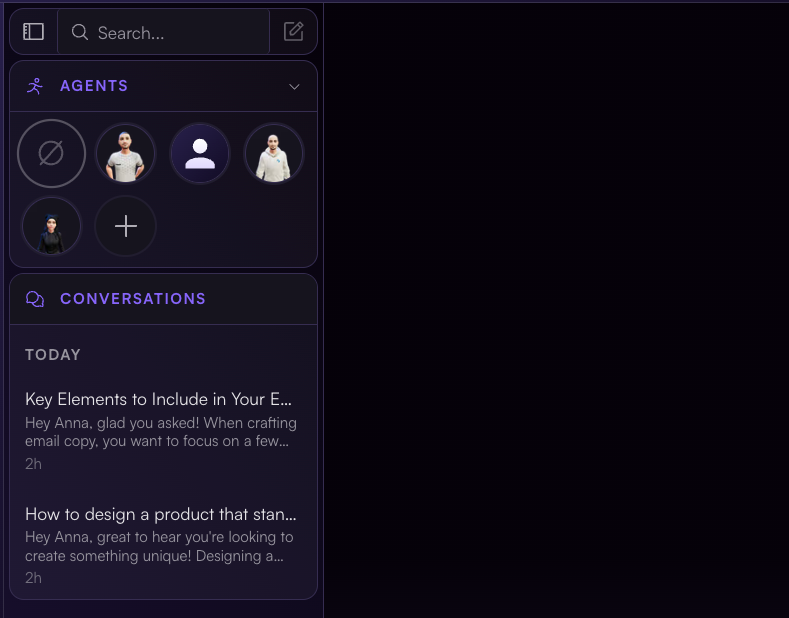
Task: Collapse the Agents section chevron
Action: pyautogui.click(x=294, y=87)
